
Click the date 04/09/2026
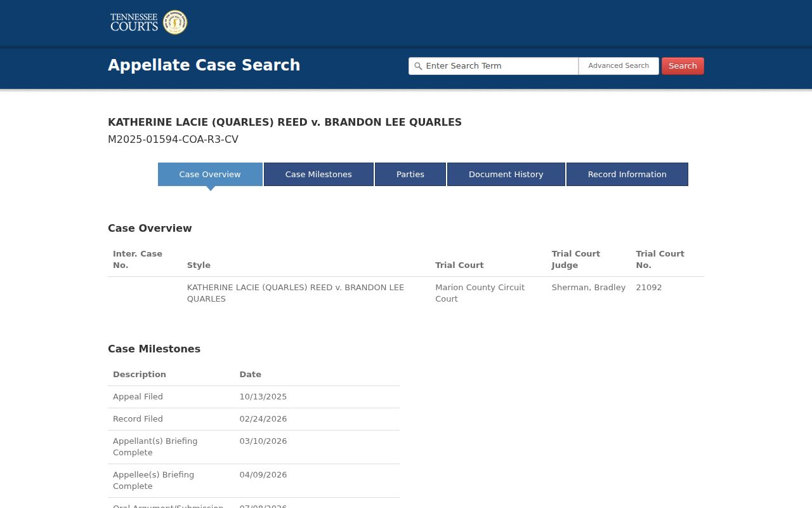[x=263, y=475]
